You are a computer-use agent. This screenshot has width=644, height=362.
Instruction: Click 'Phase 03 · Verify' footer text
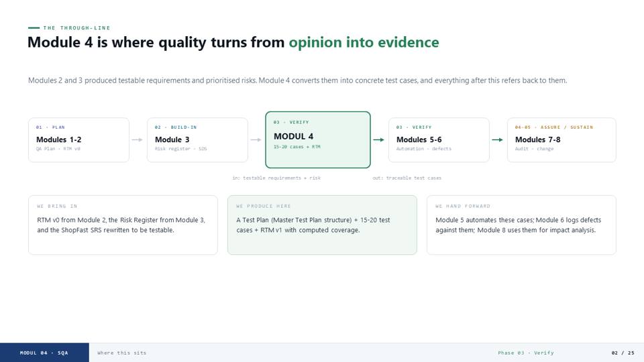point(526,353)
